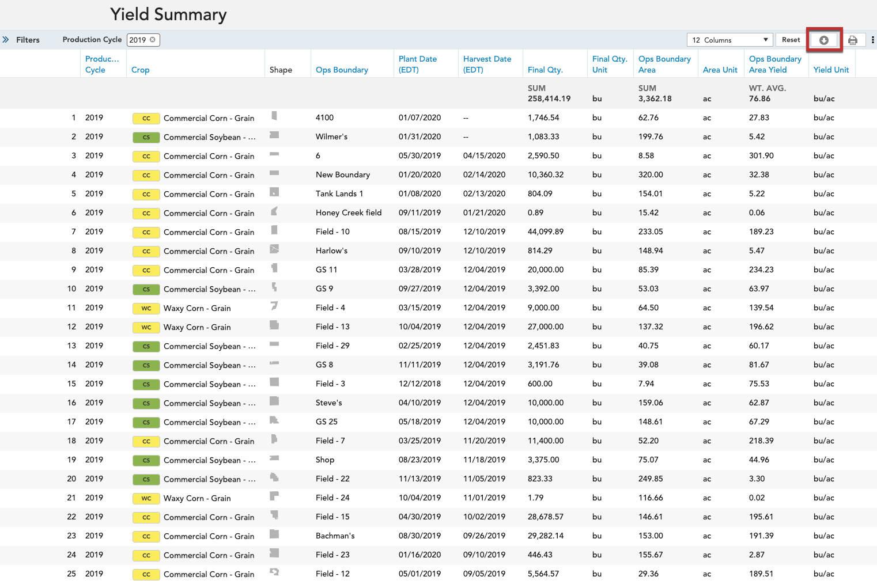Click final quantity 29,282.14 cell
The image size is (877, 588).
pos(546,536)
